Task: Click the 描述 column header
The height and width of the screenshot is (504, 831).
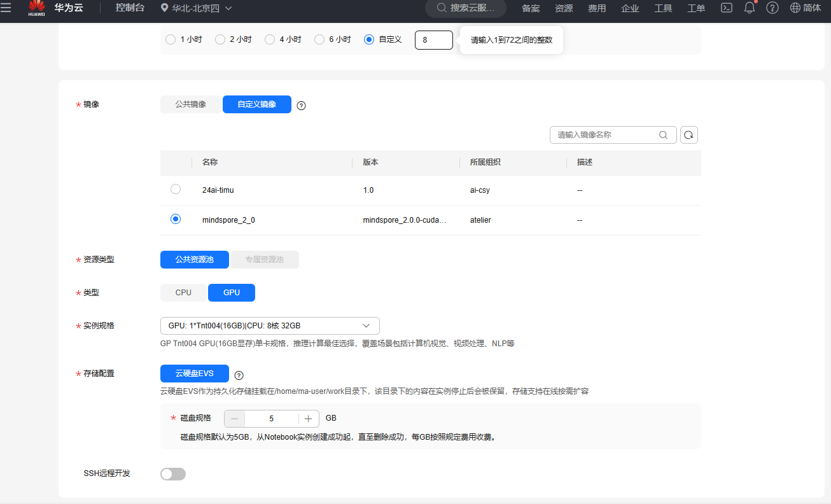Action: pos(585,162)
